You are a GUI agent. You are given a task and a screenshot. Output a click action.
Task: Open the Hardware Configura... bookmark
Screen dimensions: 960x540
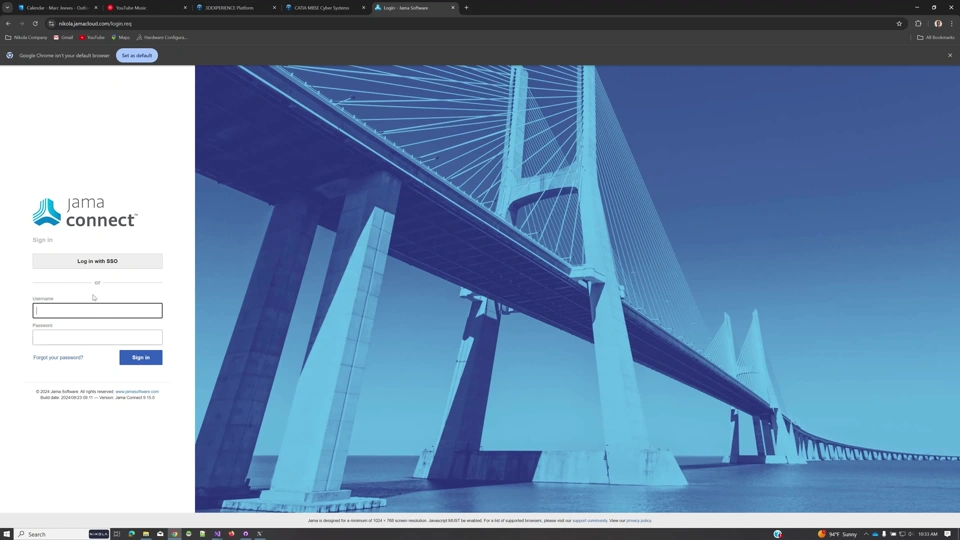coord(162,37)
